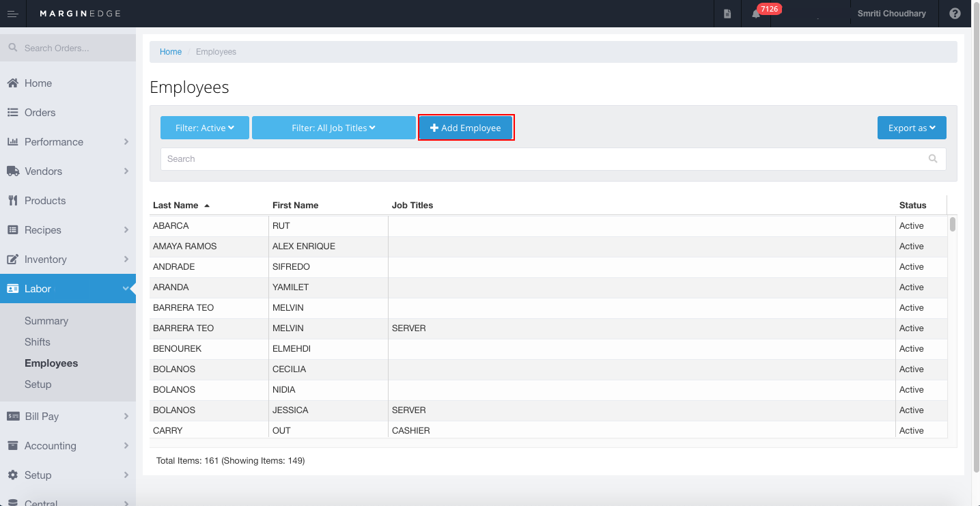Open Setup under the Labor submenu

tap(38, 384)
